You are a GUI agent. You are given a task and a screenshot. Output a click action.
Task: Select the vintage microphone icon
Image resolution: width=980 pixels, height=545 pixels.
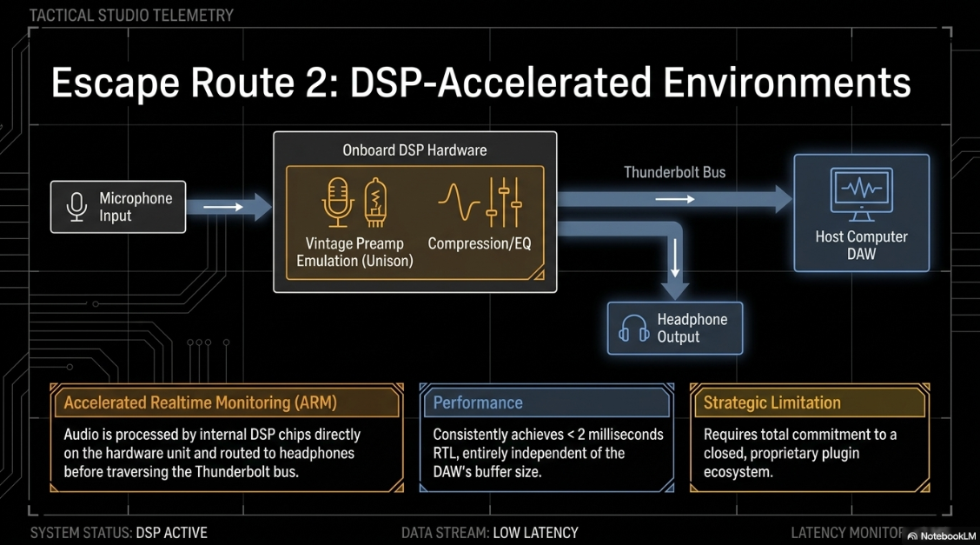[337, 202]
